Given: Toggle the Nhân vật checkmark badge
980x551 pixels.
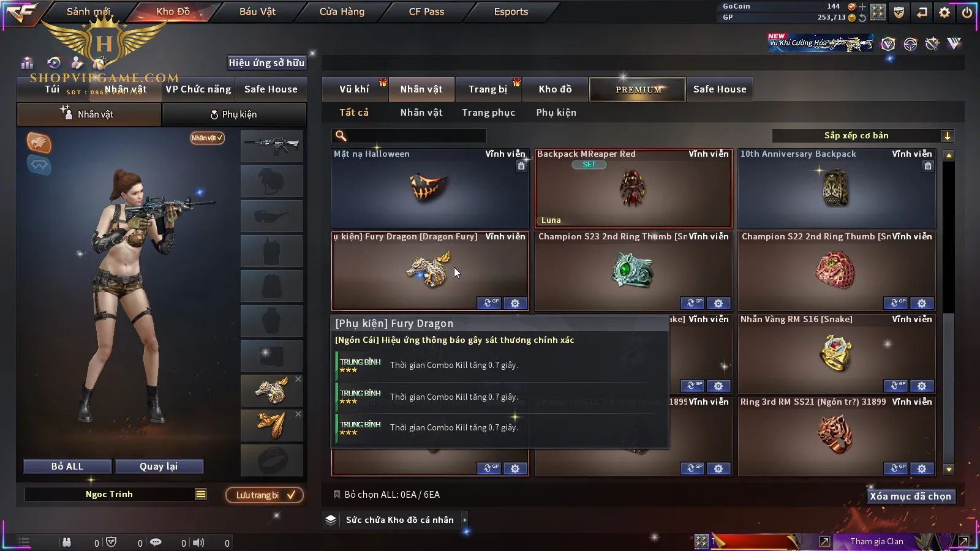Looking at the screenshot, I should coord(207,138).
